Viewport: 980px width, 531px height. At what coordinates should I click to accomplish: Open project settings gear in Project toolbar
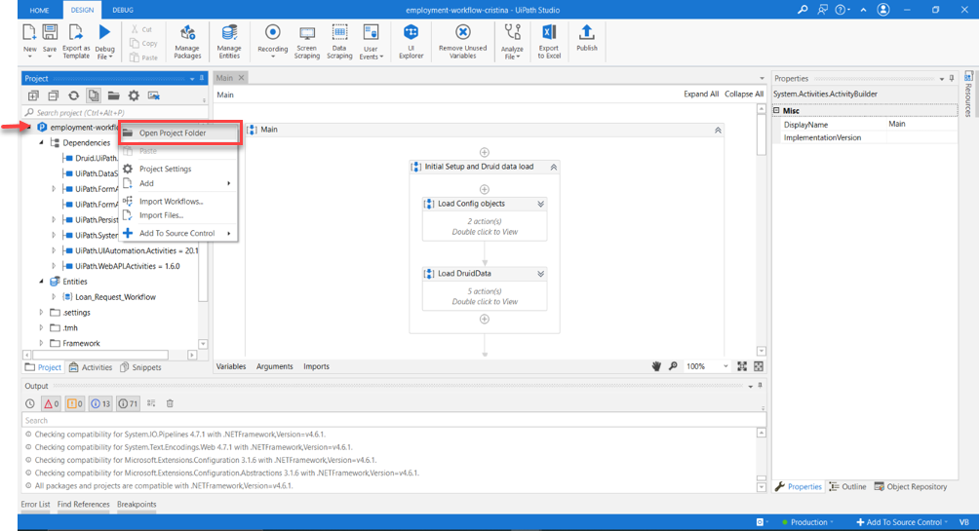coord(134,95)
